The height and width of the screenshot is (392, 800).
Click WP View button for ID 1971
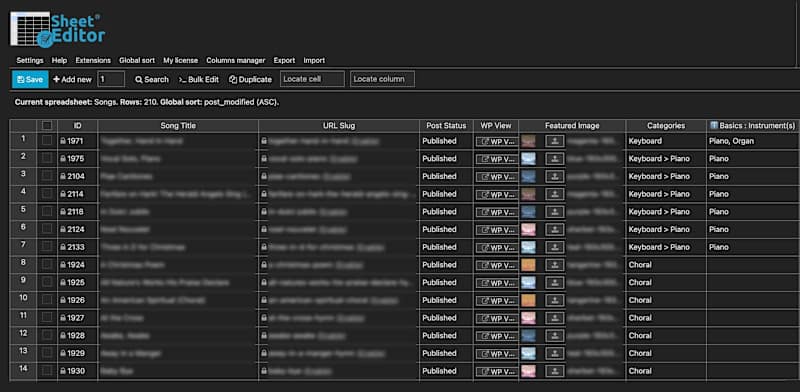point(496,141)
